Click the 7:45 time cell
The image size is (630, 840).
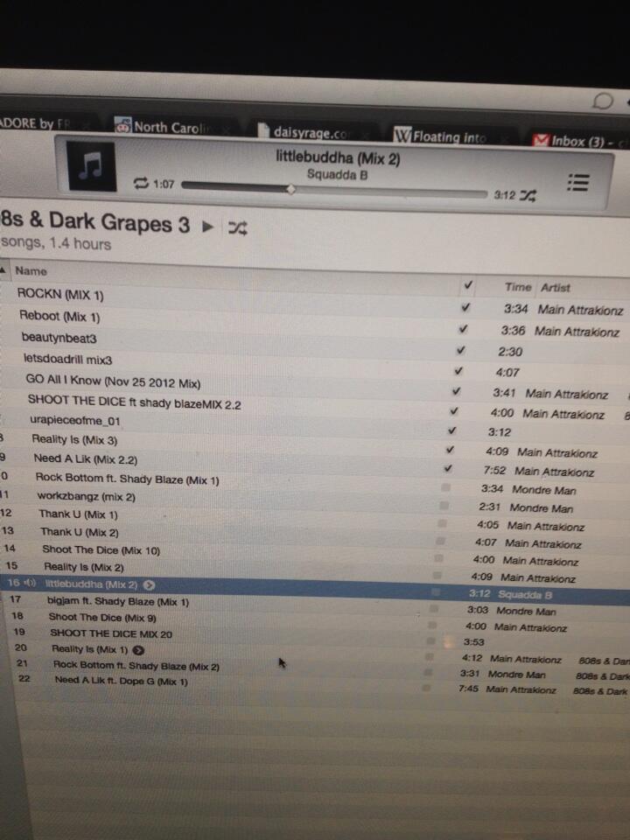click(x=469, y=689)
